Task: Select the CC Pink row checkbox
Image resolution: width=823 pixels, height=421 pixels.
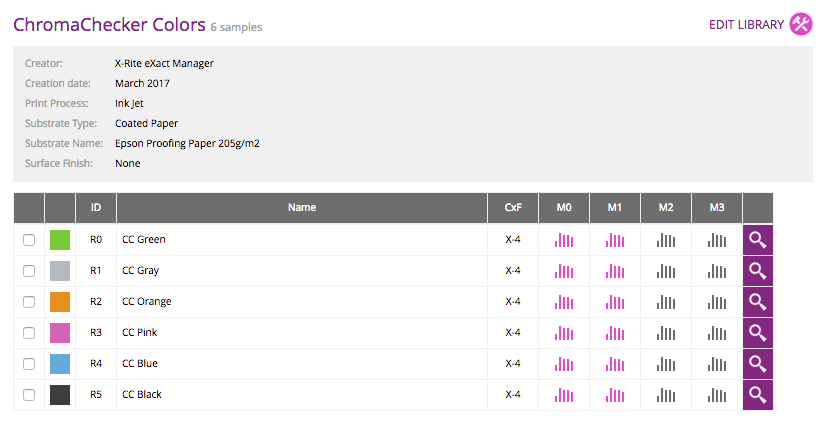Action: pos(29,333)
